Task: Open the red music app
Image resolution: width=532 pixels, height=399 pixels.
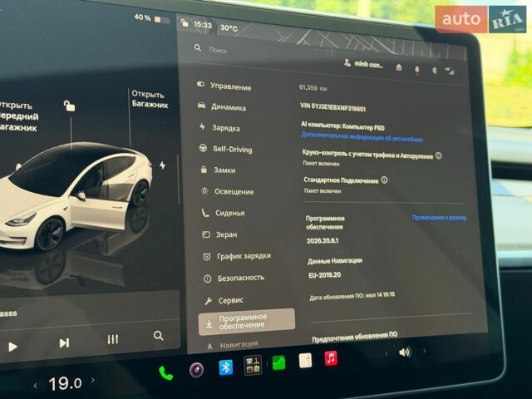Action: (x=331, y=358)
